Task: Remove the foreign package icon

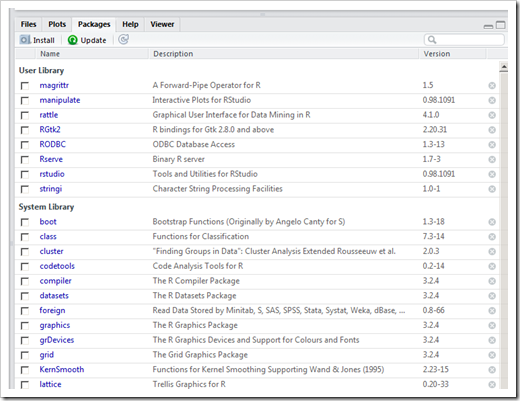Action: pyautogui.click(x=492, y=311)
